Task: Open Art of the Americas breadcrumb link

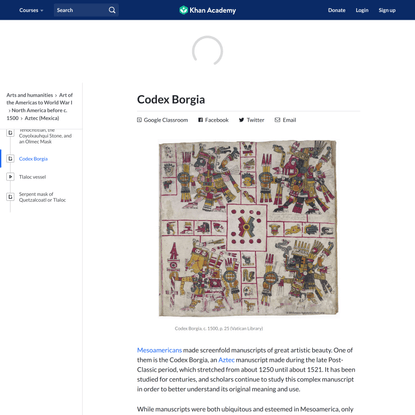Action: tap(39, 99)
